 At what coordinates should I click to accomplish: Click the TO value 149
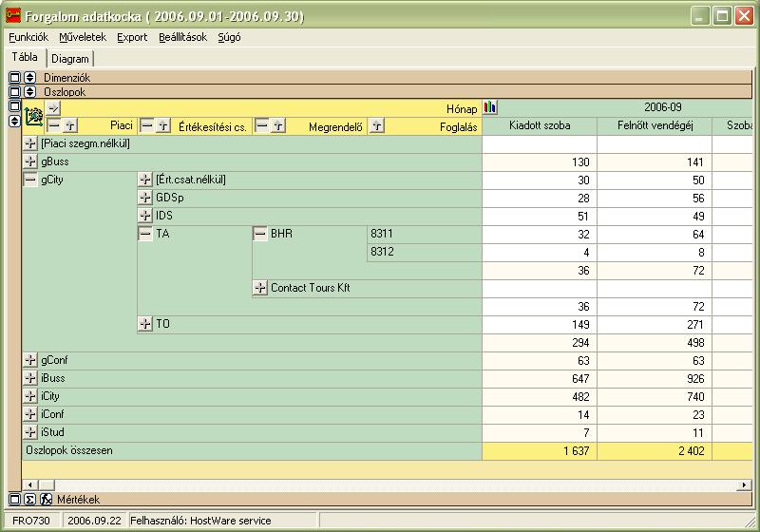580,325
